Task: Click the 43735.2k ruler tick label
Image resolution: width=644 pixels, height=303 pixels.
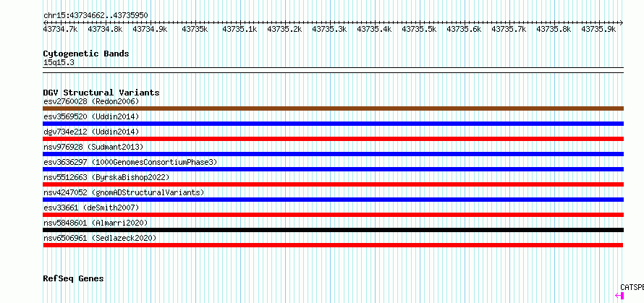Action: coord(284,29)
